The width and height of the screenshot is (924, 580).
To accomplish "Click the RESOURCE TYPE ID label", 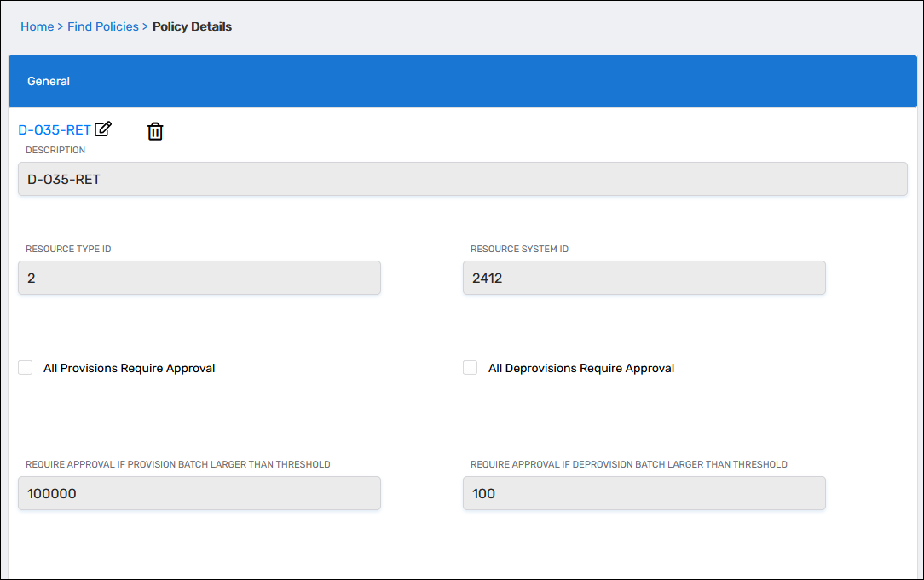I will [x=68, y=250].
